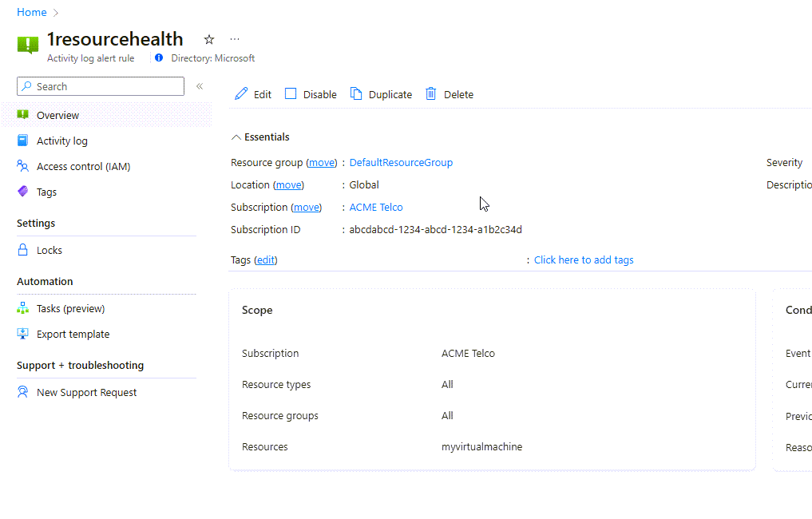Select the Activity log sidebar icon
812x519 pixels.
tap(22, 141)
